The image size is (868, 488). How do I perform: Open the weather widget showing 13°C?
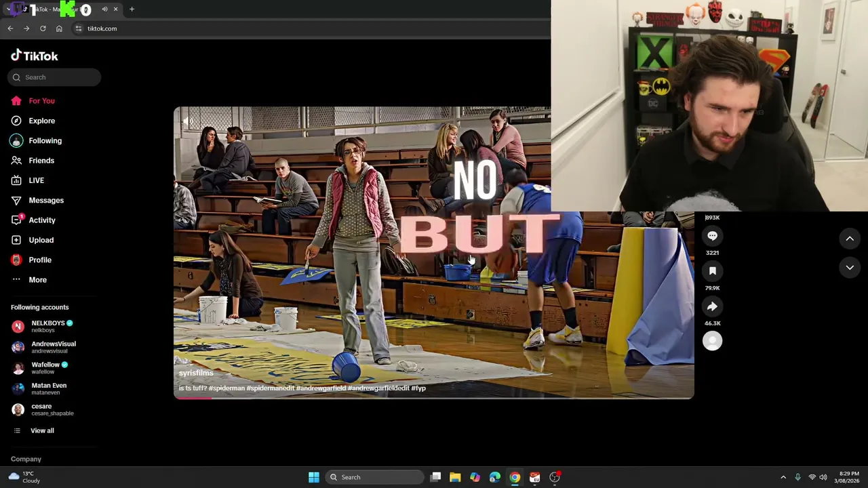(x=25, y=477)
